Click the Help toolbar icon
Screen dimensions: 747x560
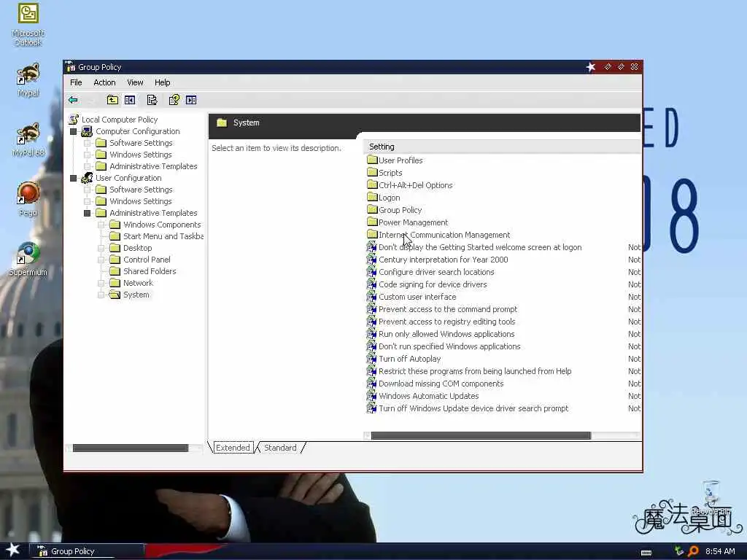174,100
